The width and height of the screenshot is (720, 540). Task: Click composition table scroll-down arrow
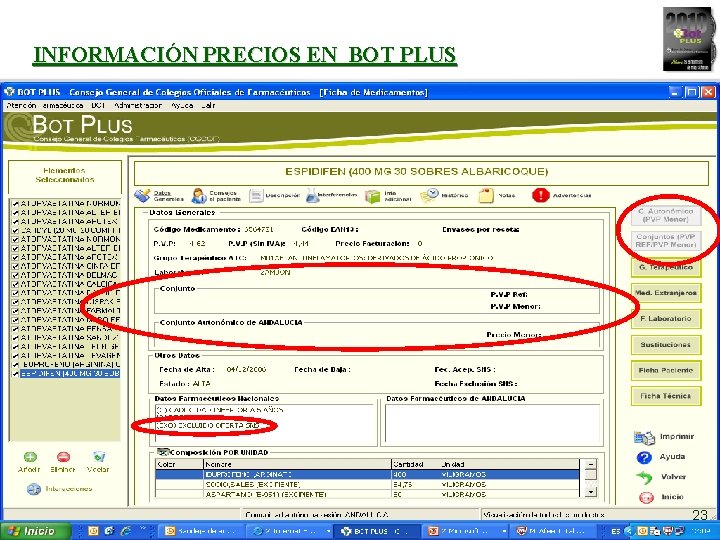point(591,492)
